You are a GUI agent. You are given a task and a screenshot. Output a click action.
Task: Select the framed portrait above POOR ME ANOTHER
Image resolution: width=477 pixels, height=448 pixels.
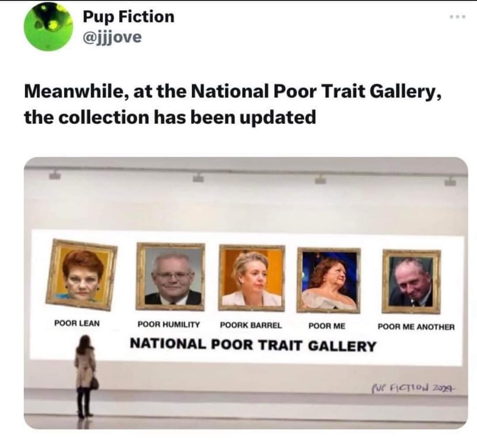click(x=411, y=281)
